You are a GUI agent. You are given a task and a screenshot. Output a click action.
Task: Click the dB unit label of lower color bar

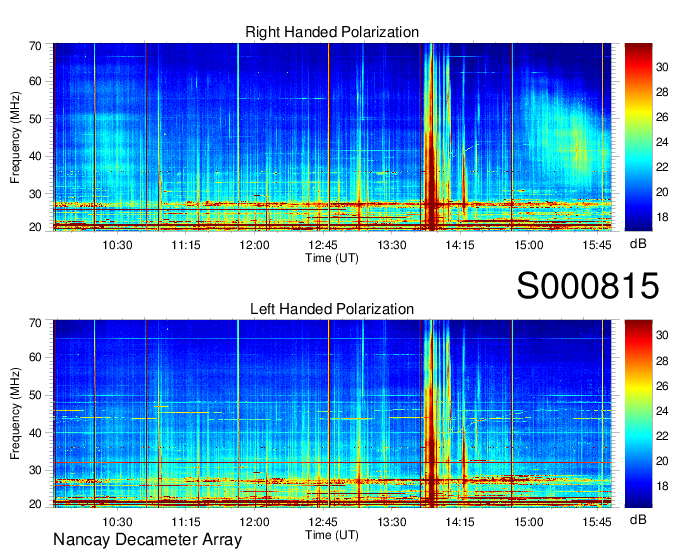click(x=638, y=519)
